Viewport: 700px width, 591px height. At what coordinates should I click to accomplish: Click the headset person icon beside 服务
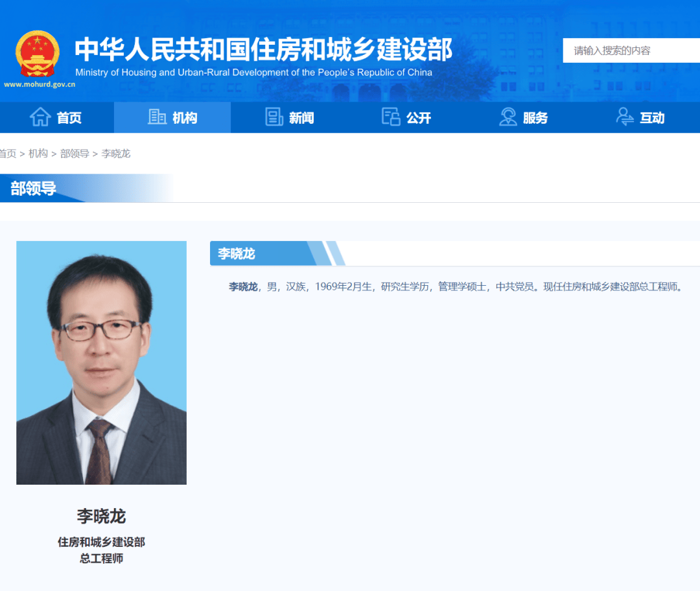click(508, 117)
